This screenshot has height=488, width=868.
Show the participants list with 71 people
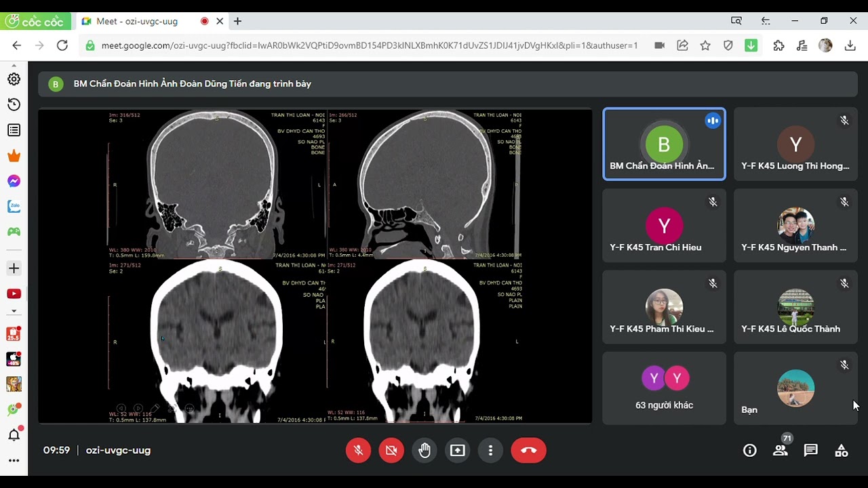click(781, 450)
